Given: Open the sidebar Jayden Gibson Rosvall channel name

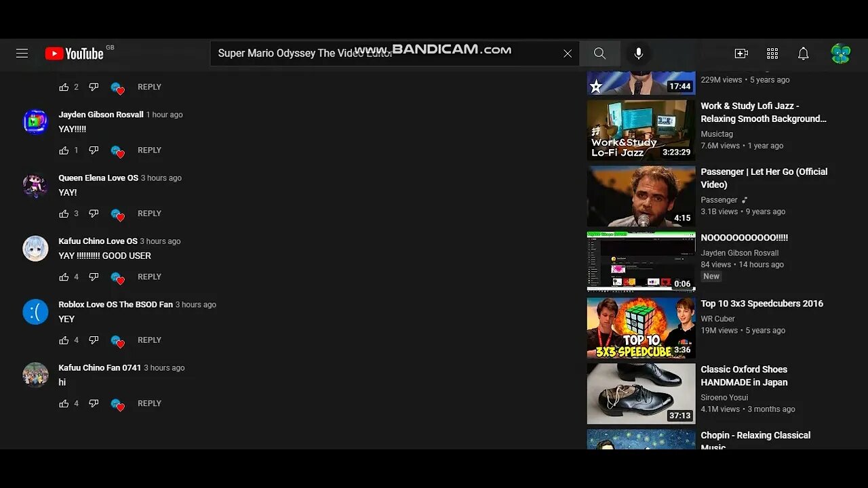Looking at the screenshot, I should click(x=740, y=253).
